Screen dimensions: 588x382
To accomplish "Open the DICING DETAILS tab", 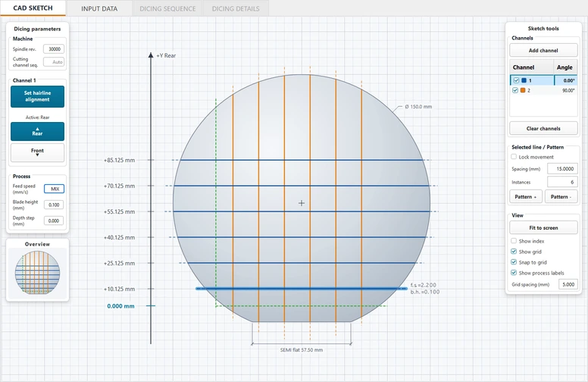I will coord(236,8).
